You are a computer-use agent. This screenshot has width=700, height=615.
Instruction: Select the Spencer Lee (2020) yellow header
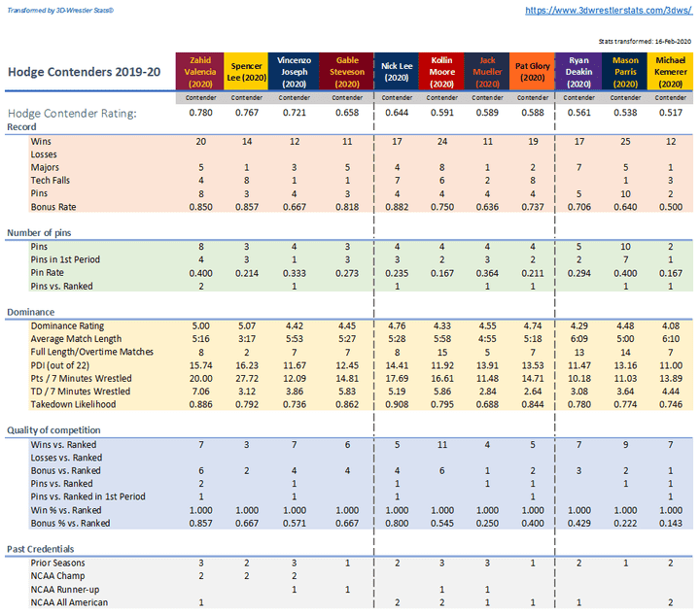click(247, 71)
